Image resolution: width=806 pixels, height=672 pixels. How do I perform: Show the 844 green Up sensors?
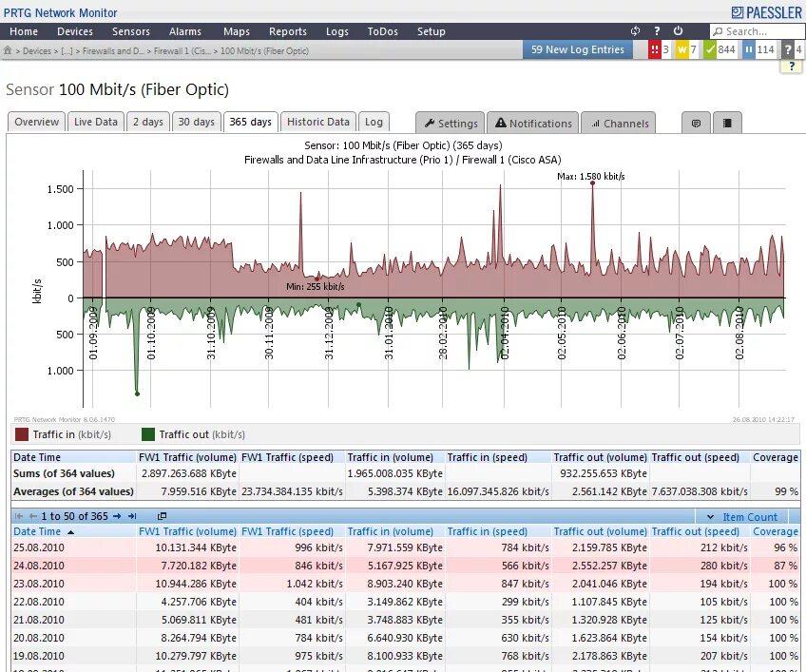click(x=720, y=49)
